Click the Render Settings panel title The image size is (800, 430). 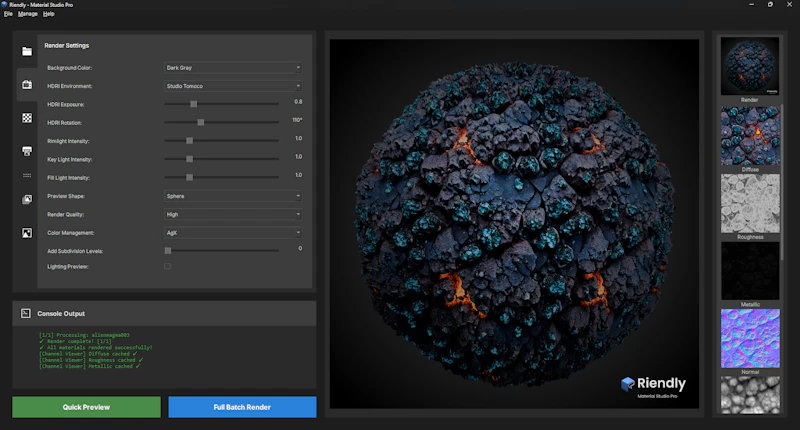coord(66,45)
